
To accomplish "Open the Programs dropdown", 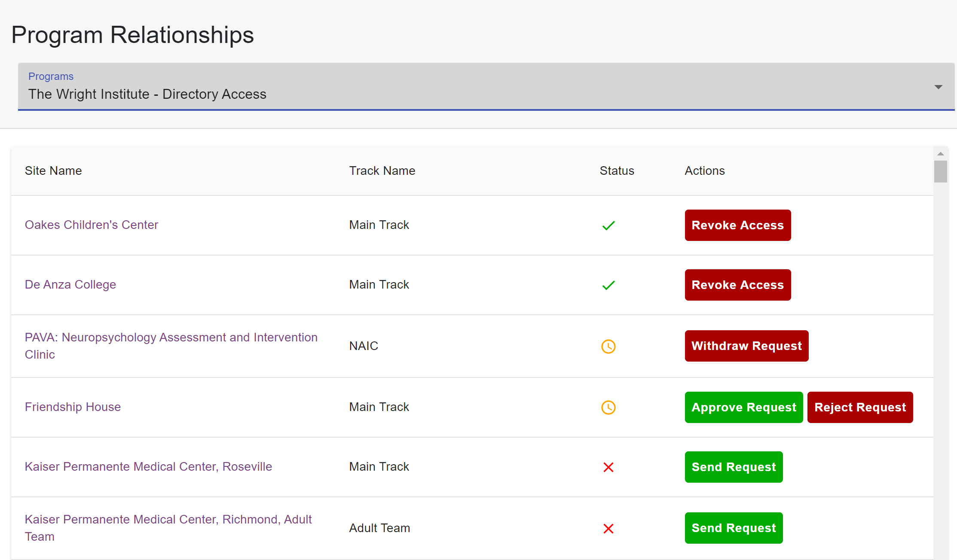I will click(486, 87).
